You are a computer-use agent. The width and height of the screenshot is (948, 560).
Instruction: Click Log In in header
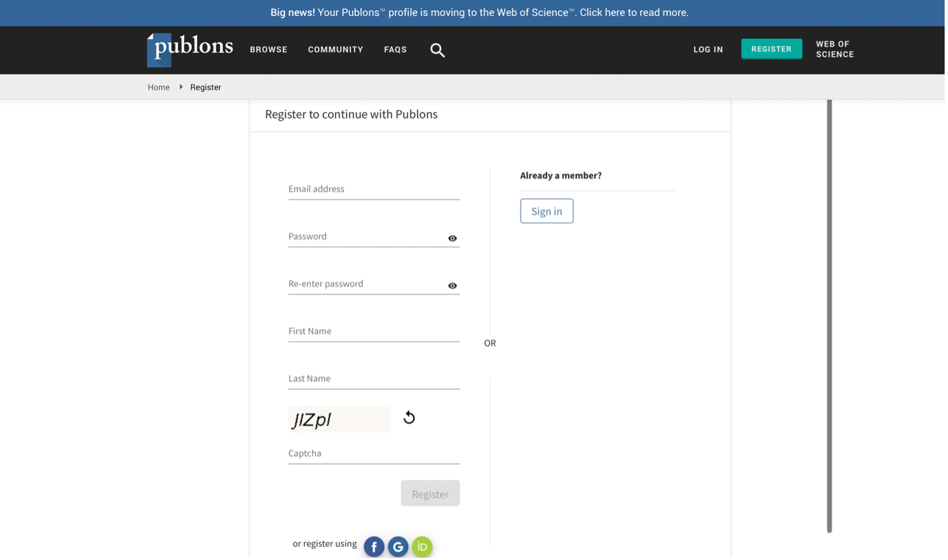(x=710, y=50)
